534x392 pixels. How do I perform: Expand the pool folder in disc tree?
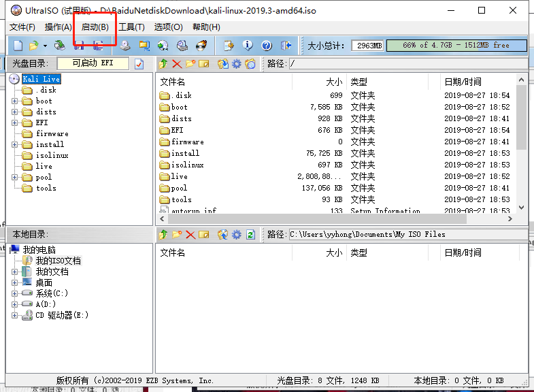[15, 177]
